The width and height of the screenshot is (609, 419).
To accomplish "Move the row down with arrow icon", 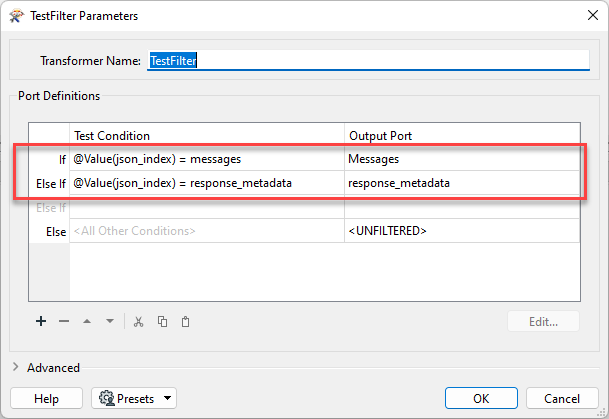I will 110,321.
